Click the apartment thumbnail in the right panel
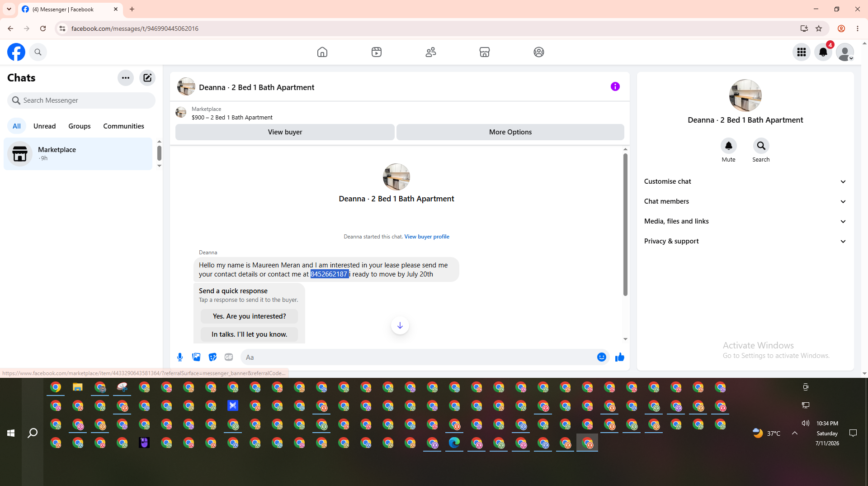868x486 pixels. (745, 95)
